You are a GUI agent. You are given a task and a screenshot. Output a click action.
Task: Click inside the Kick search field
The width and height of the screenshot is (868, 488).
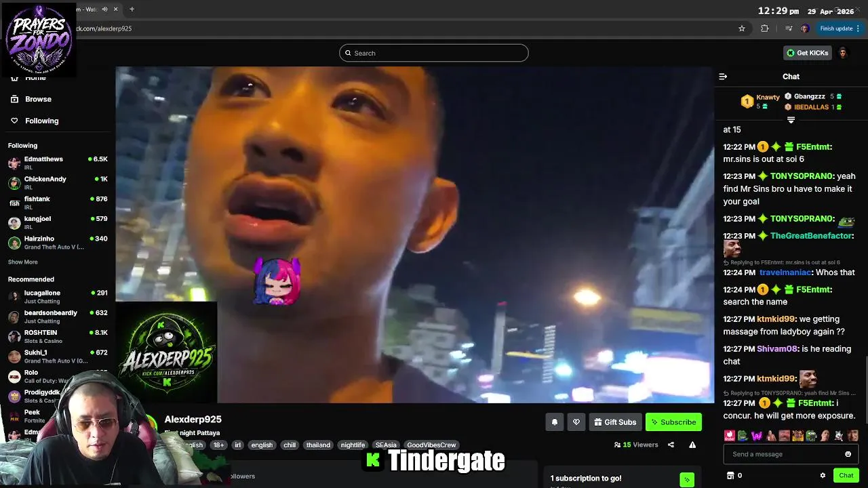coord(434,53)
